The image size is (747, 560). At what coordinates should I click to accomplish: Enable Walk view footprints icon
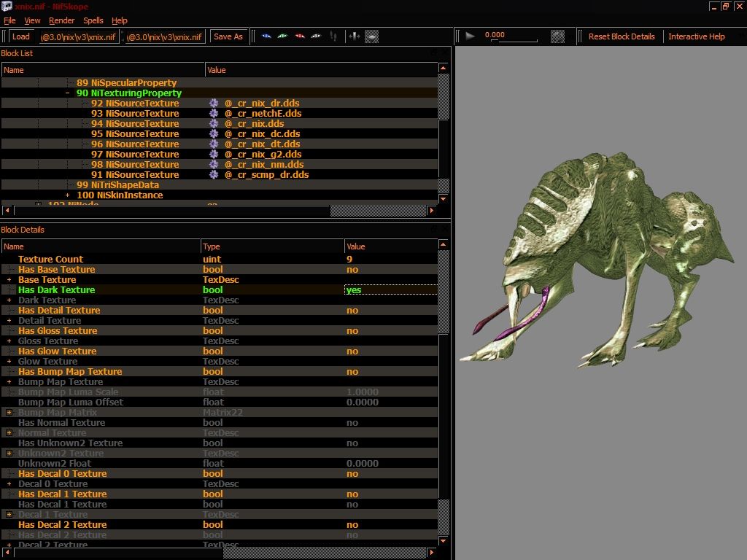(x=333, y=36)
